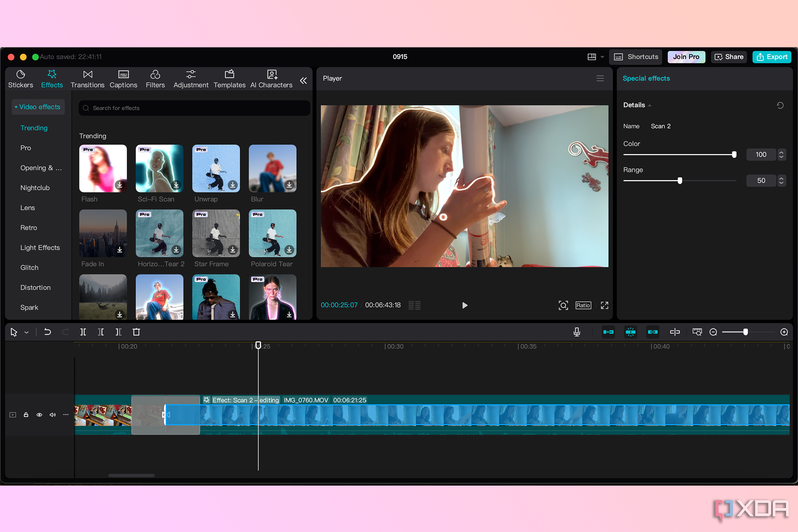Select the Trending effects tab
This screenshot has width=798, height=532.
35,128
